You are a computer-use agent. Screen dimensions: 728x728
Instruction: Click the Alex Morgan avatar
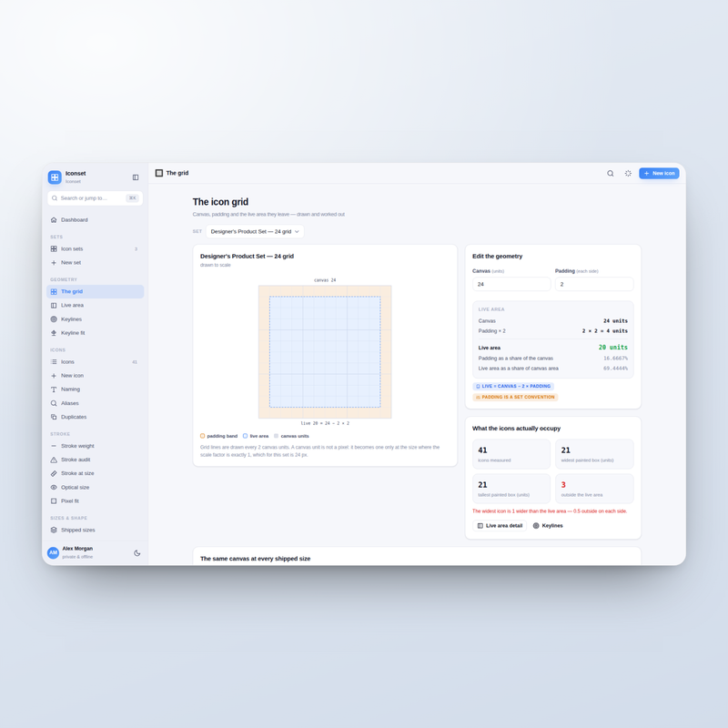[54, 552]
